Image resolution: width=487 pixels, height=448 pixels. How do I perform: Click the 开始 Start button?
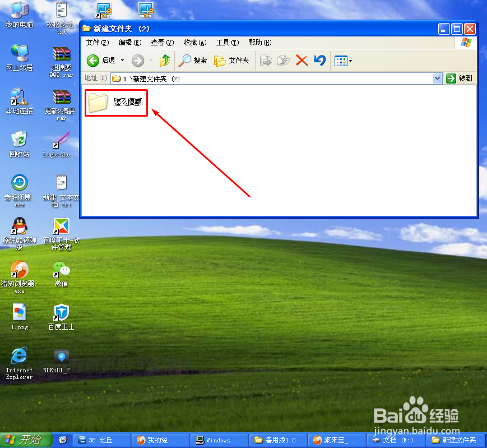click(x=25, y=440)
